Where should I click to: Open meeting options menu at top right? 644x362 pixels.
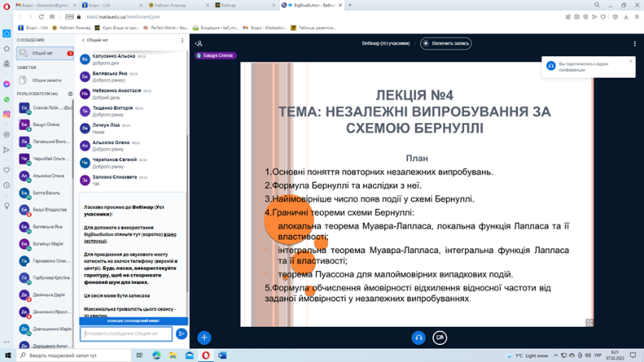[635, 44]
